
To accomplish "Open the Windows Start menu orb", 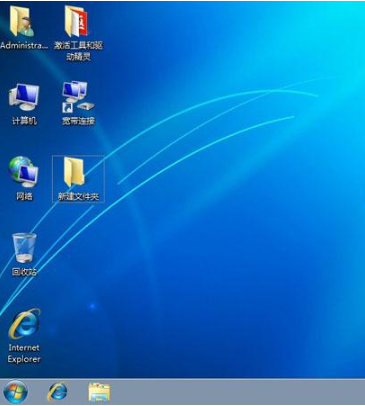I will point(15,392).
